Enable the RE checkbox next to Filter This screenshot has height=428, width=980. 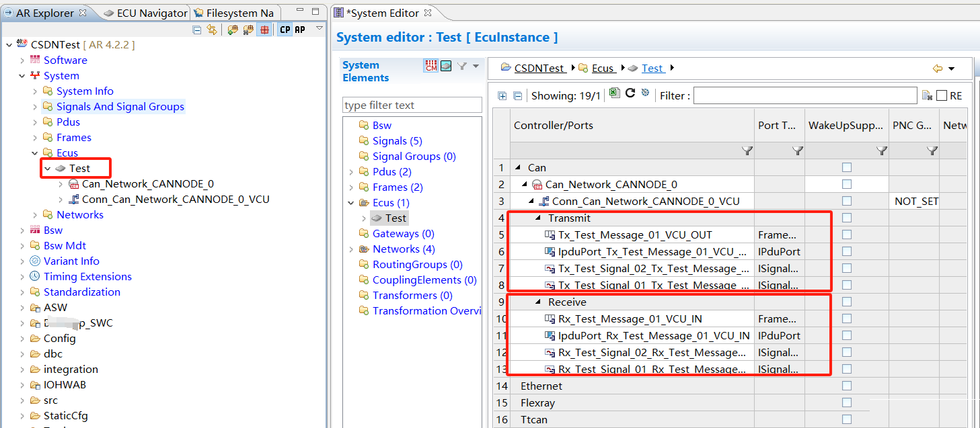942,96
